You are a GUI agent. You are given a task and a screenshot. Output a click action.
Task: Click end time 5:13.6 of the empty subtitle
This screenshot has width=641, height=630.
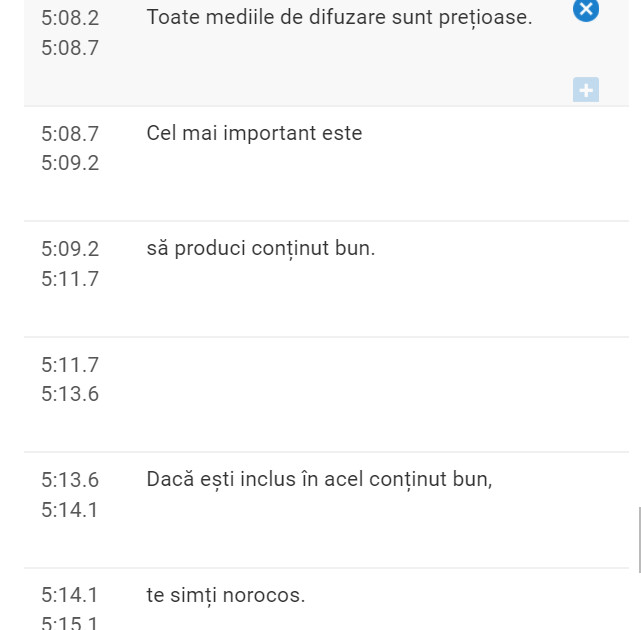coord(70,394)
